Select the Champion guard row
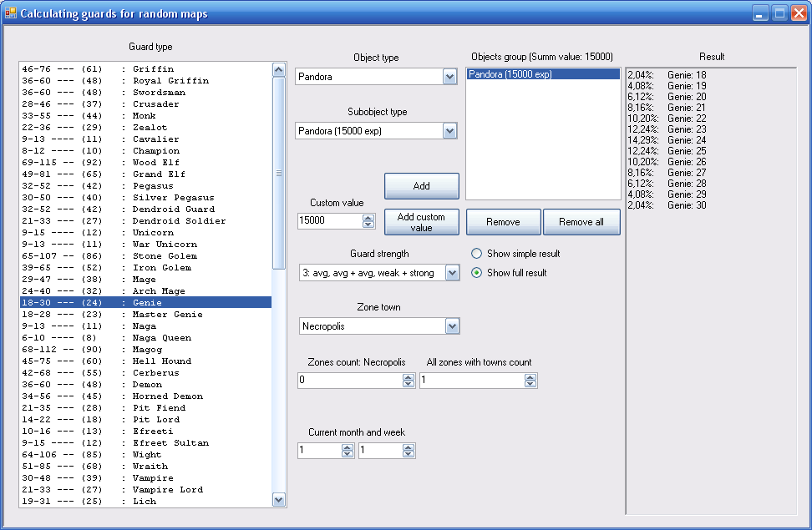Screen dimensions: 812x530 coord(145,150)
